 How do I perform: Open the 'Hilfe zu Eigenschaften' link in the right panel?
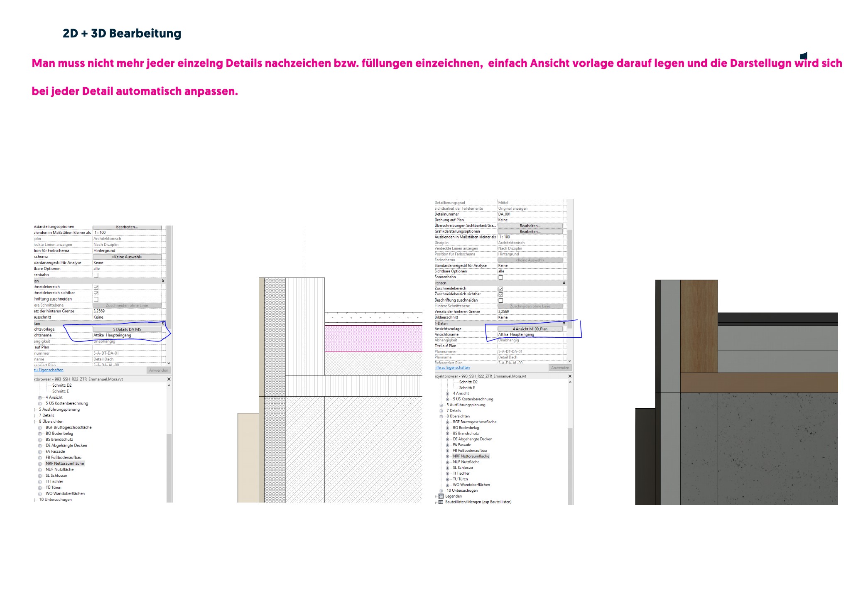[452, 368]
